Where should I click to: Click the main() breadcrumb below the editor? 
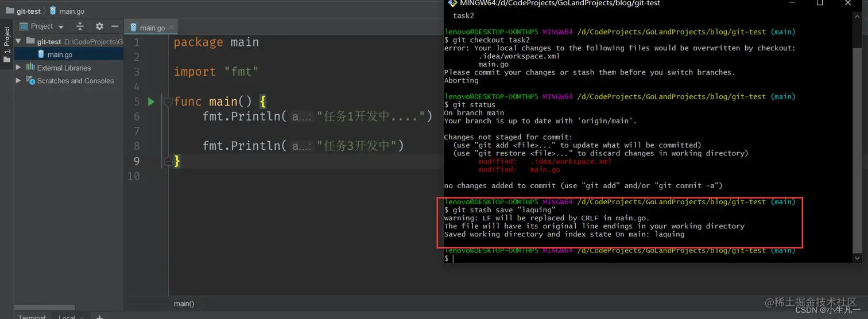click(x=184, y=304)
